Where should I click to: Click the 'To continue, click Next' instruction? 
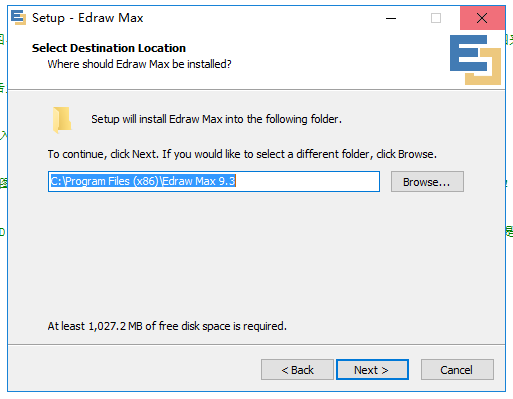pos(242,154)
